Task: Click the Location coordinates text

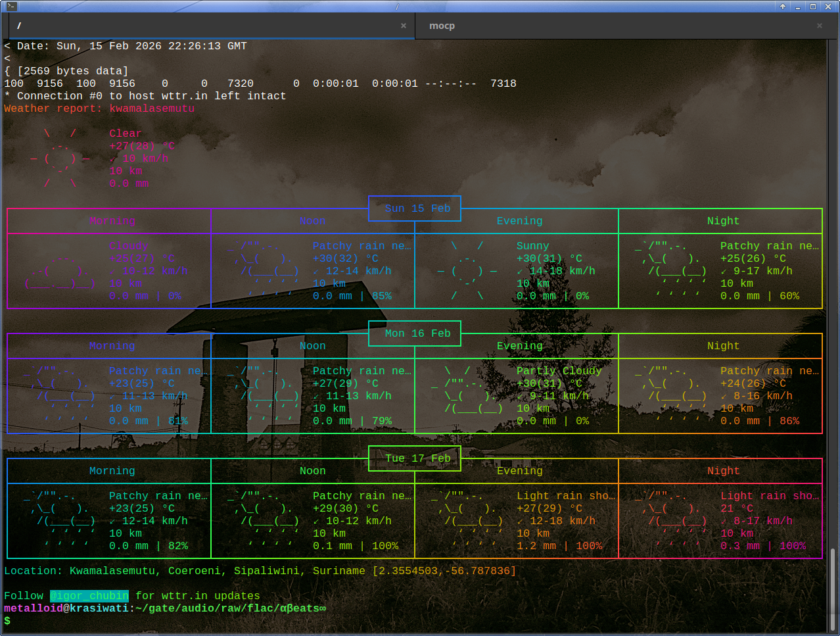Action: [x=444, y=571]
